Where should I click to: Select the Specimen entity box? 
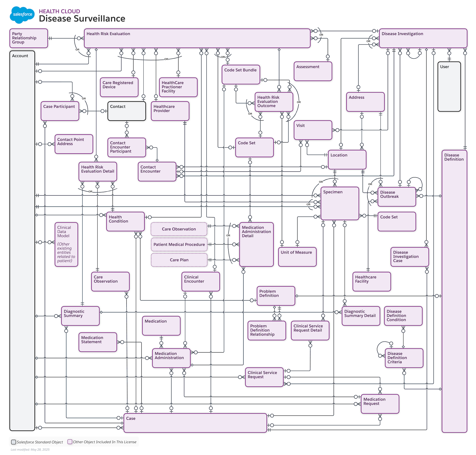click(340, 204)
